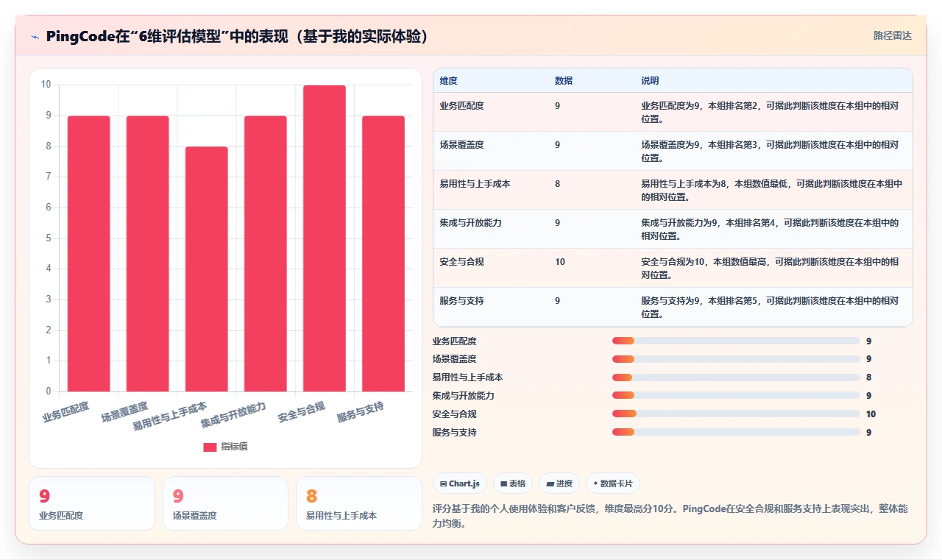
Task: Click the footnote paragraph starting 评分基于我的个人使用体验
Action: click(670, 517)
